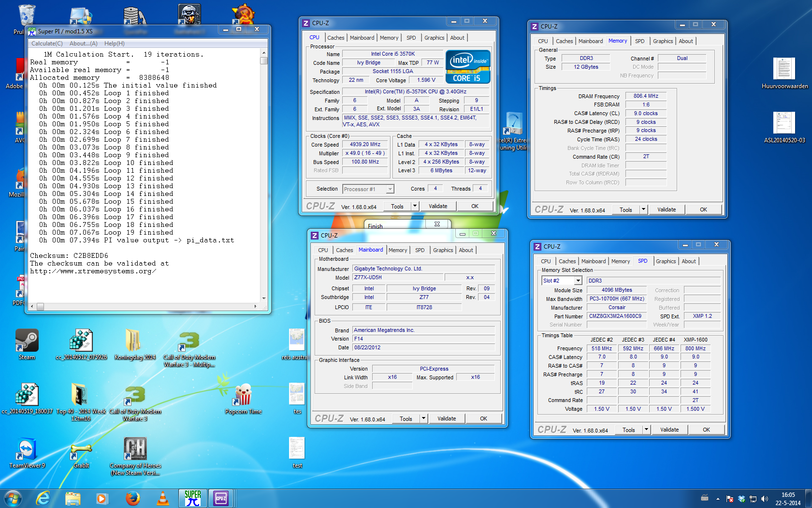Image resolution: width=812 pixels, height=508 pixels.
Task: Open Huurvoorwaarden document on desktop
Action: (784, 74)
